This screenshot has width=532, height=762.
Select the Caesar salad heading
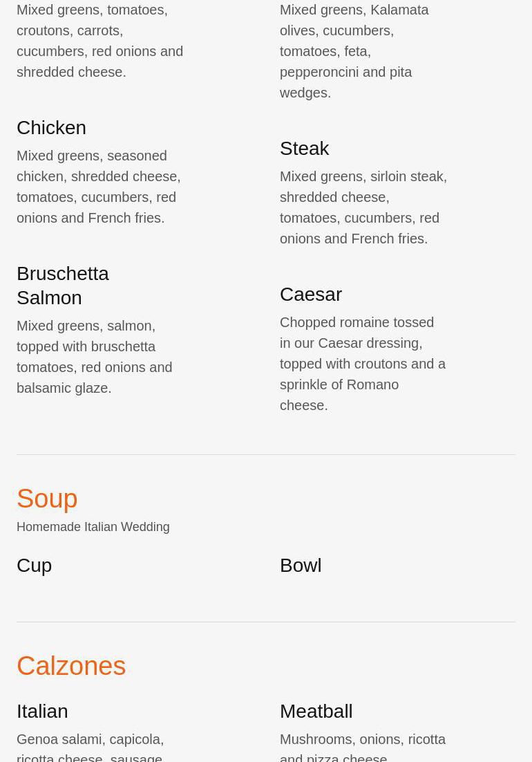[310, 295]
